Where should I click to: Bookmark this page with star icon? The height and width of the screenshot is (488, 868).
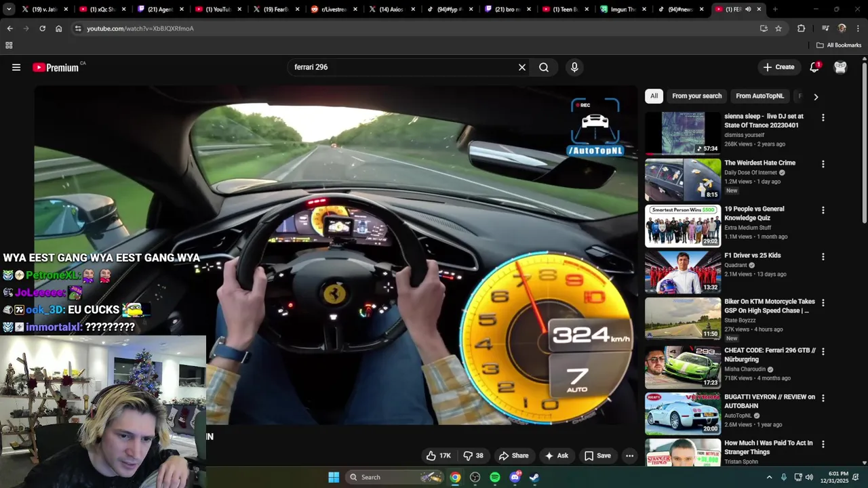pos(778,28)
